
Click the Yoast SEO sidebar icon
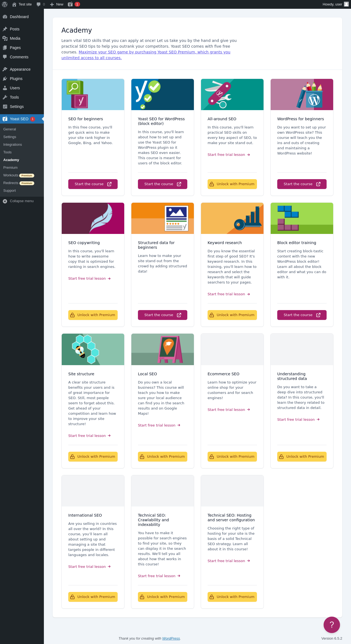coord(5,119)
